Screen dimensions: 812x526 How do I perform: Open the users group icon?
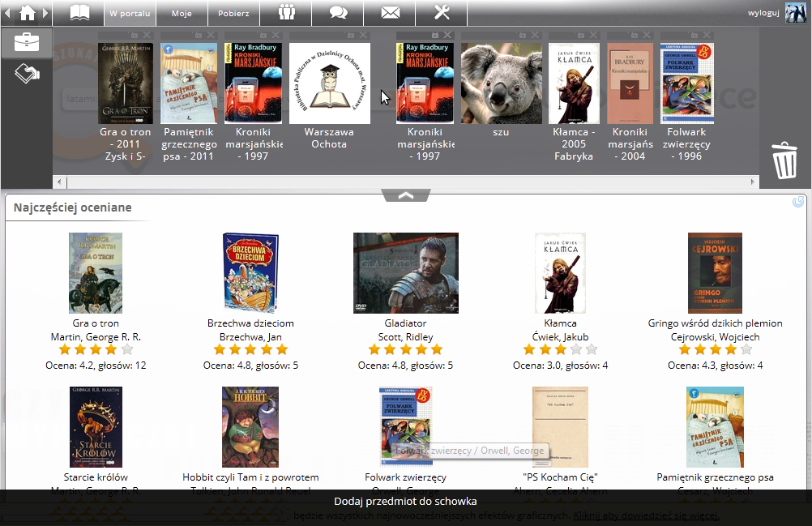pos(287,12)
